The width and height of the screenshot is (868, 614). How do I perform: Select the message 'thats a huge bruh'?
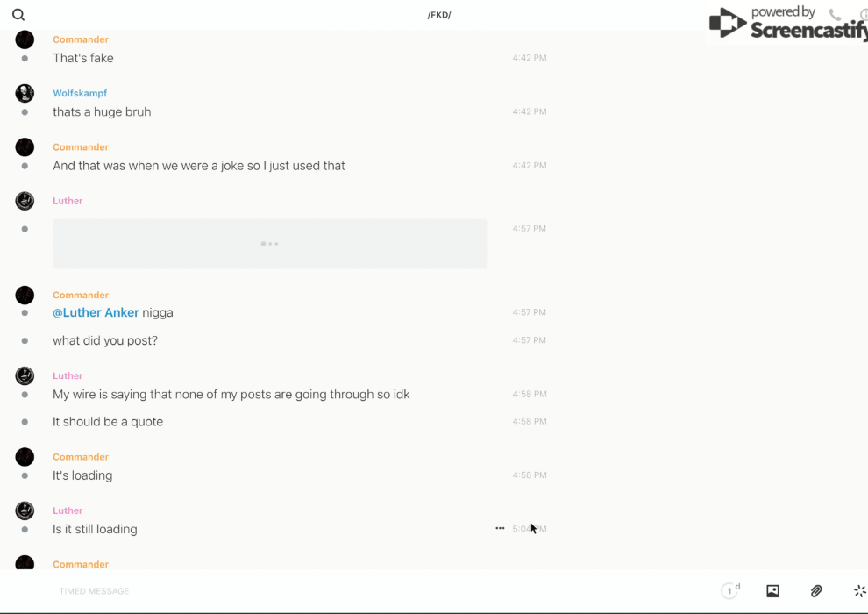coord(102,111)
